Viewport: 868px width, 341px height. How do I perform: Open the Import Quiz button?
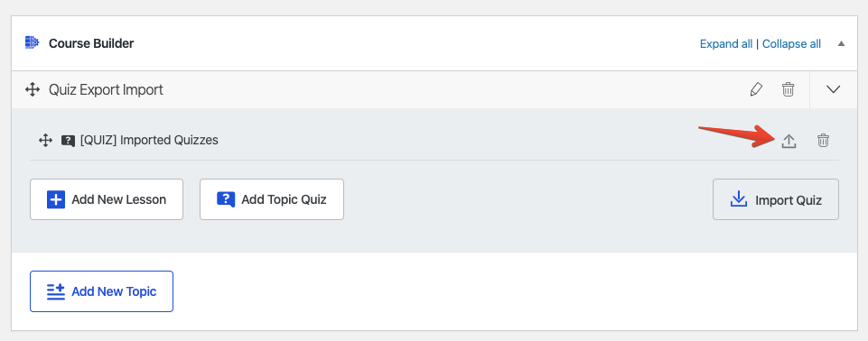pyautogui.click(x=776, y=199)
